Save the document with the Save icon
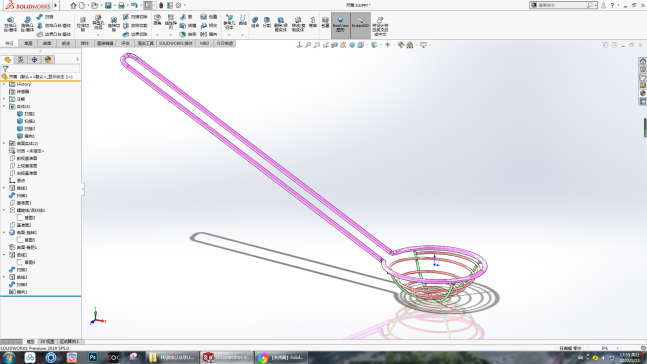 point(108,5)
